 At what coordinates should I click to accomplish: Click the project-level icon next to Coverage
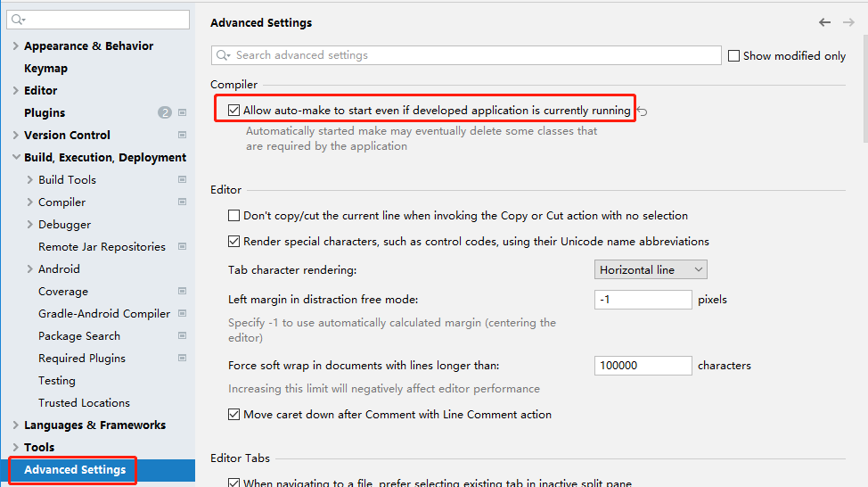pos(182,291)
